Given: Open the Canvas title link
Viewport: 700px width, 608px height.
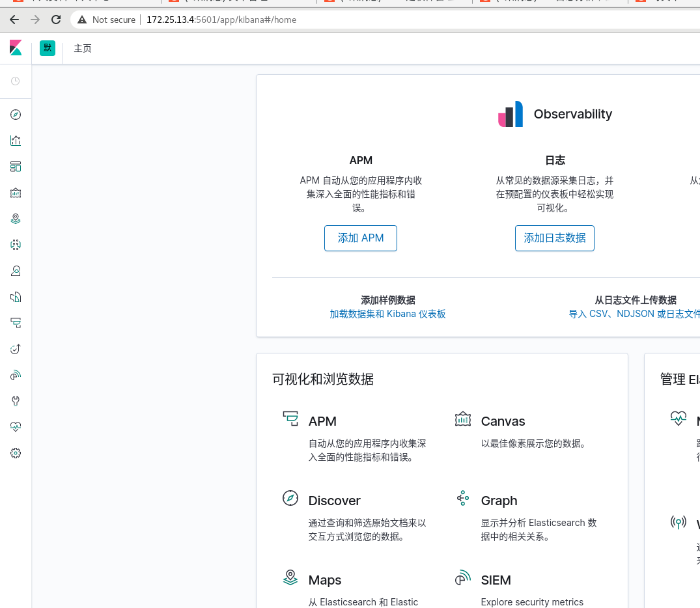Looking at the screenshot, I should 503,421.
